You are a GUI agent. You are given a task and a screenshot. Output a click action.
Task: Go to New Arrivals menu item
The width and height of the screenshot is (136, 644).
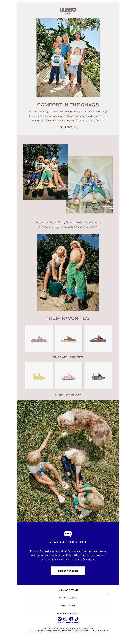coord(68,590)
